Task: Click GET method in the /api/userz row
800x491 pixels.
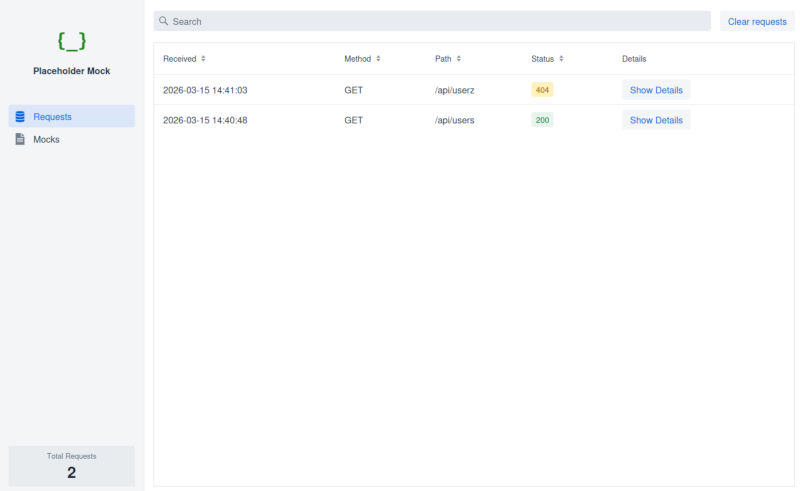Action: (x=354, y=90)
